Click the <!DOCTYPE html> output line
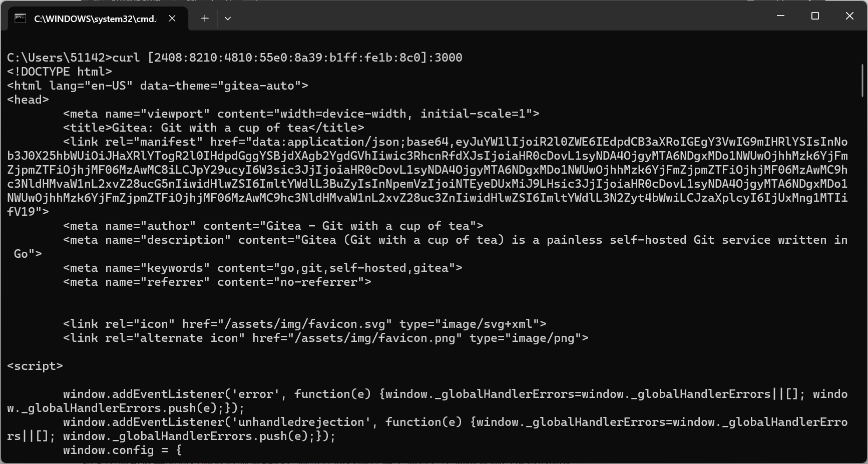Viewport: 868px width, 464px height. (x=60, y=72)
